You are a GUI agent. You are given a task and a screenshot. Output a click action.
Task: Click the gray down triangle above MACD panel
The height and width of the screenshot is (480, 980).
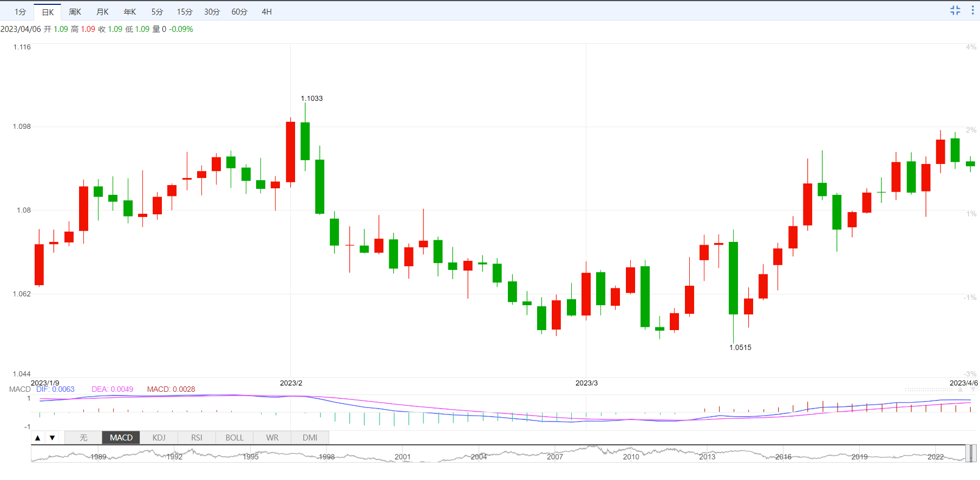(973, 390)
